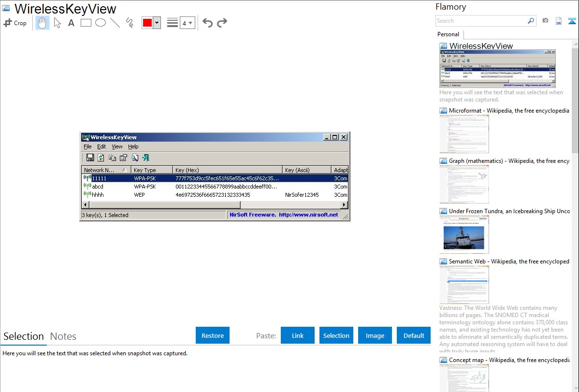Select the abcd network row
Image resolution: width=579 pixels, height=392 pixels.
[215, 187]
